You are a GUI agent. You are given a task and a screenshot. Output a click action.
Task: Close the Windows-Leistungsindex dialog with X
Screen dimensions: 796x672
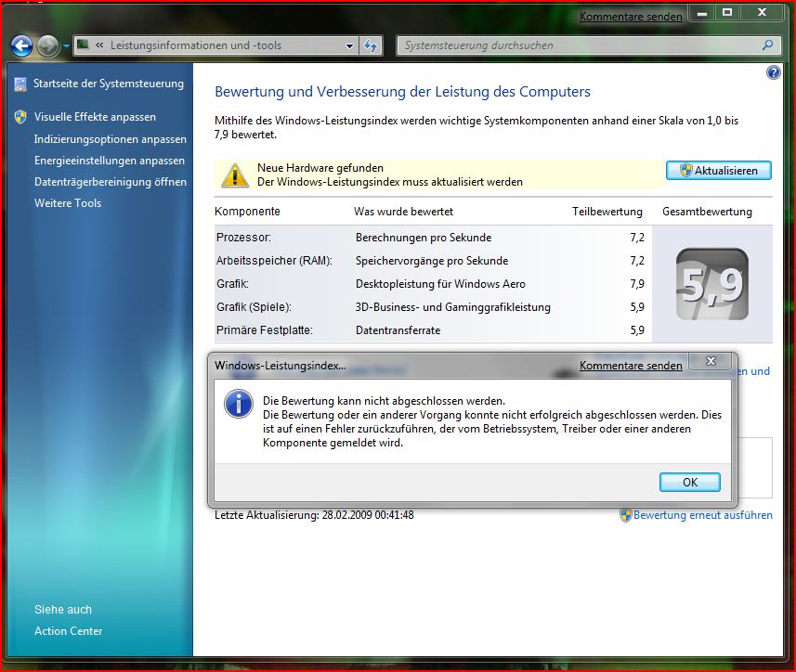[x=711, y=361]
